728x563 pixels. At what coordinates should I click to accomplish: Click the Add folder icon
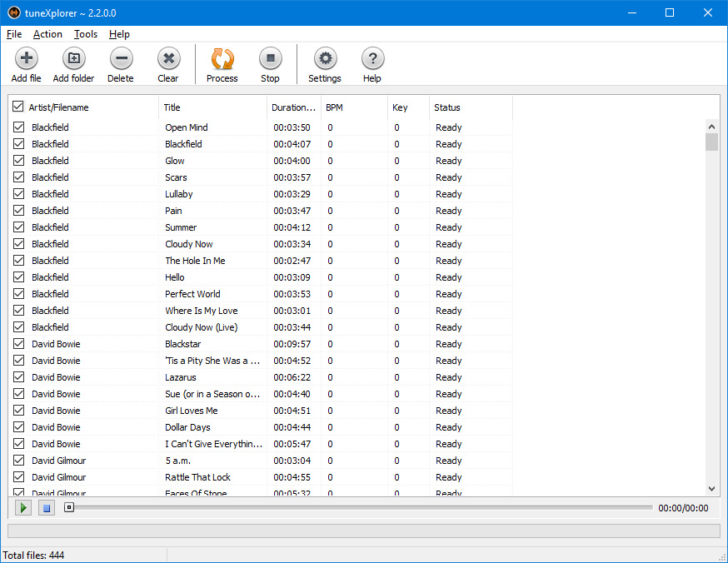tap(73, 58)
